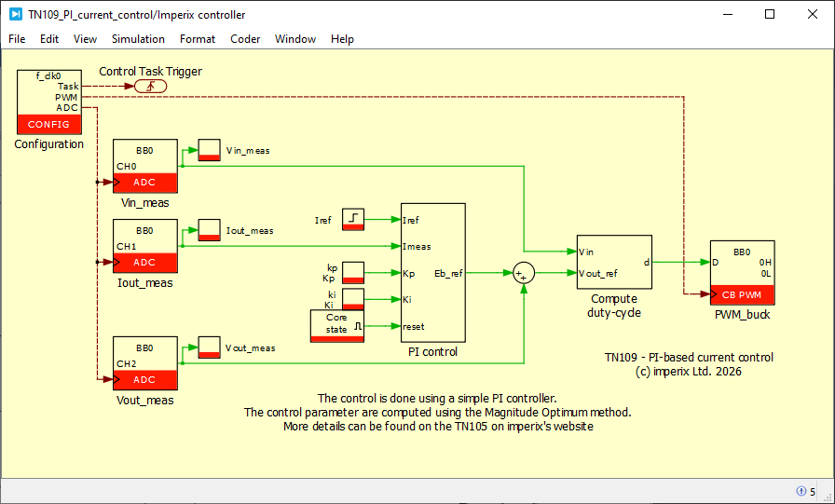Click the Vout_ref input of Compute duty-cycle
Image resolution: width=835 pixels, height=504 pixels.
click(x=598, y=273)
